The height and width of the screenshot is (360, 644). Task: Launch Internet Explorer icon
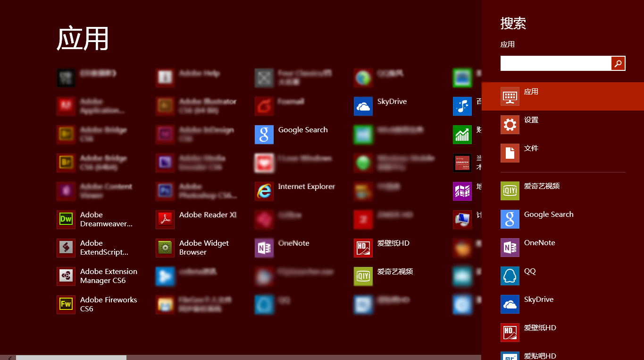coord(264,191)
